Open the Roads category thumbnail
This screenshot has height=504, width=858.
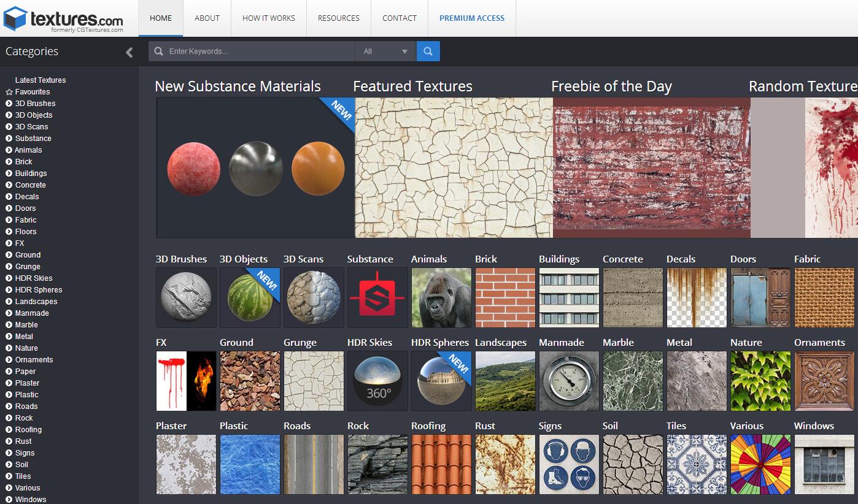(x=314, y=464)
